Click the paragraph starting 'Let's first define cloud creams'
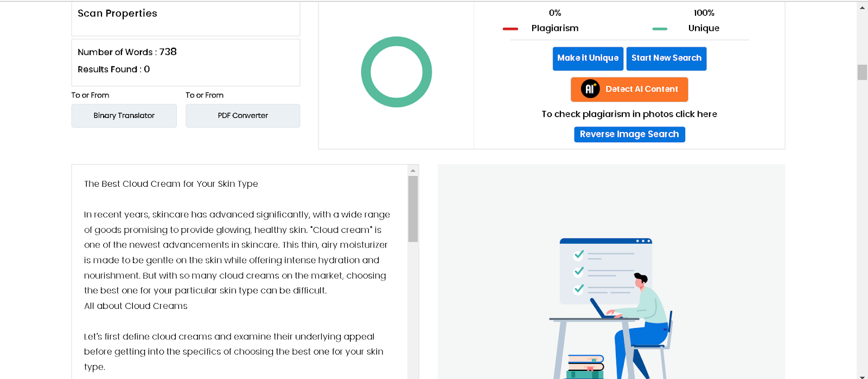Image resolution: width=868 pixels, height=379 pixels. click(x=234, y=352)
